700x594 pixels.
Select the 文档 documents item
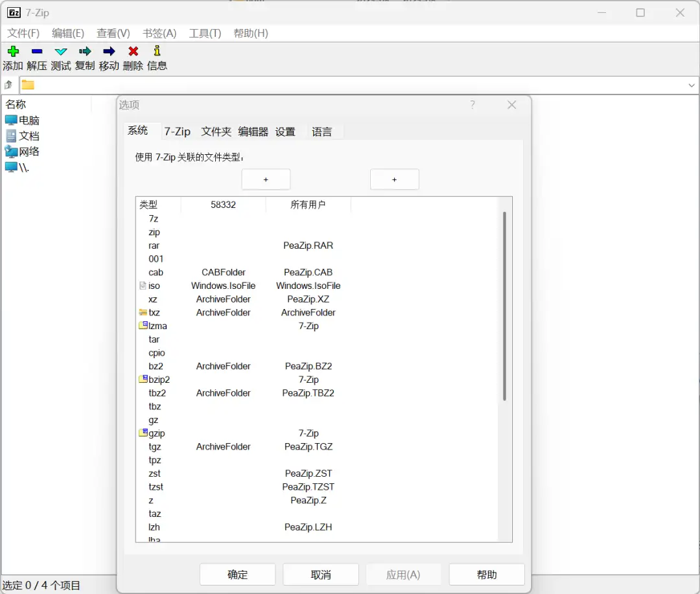pyautogui.click(x=23, y=135)
